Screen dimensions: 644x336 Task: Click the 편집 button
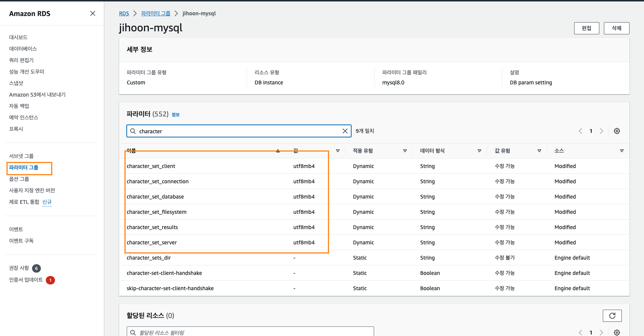[x=587, y=28]
